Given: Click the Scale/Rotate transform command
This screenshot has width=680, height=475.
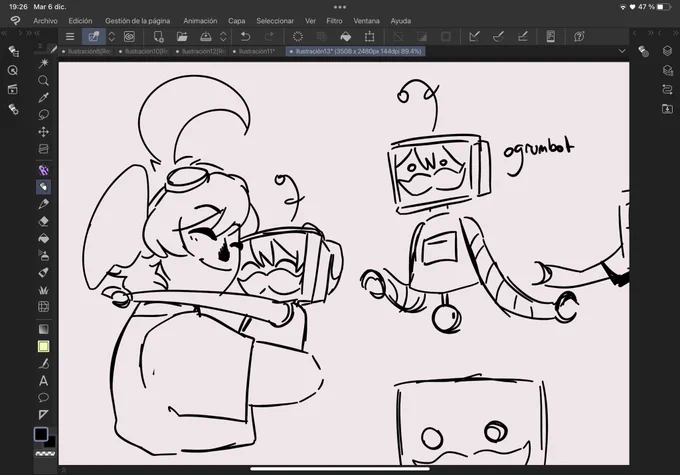Looking at the screenshot, I should pyautogui.click(x=369, y=37).
